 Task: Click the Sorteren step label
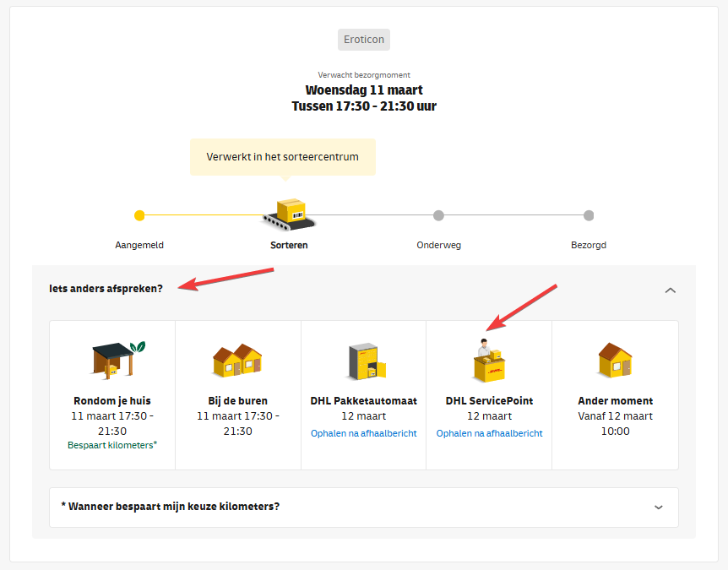click(x=289, y=245)
